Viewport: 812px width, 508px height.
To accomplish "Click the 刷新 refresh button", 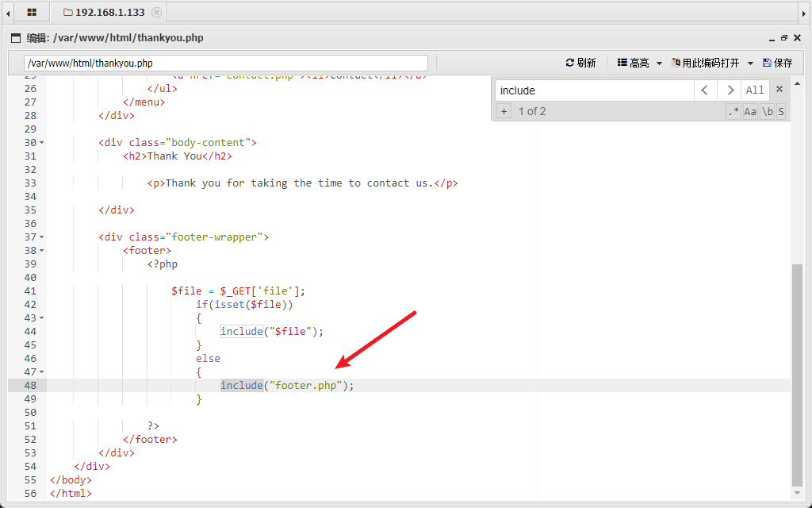I will click(x=580, y=63).
